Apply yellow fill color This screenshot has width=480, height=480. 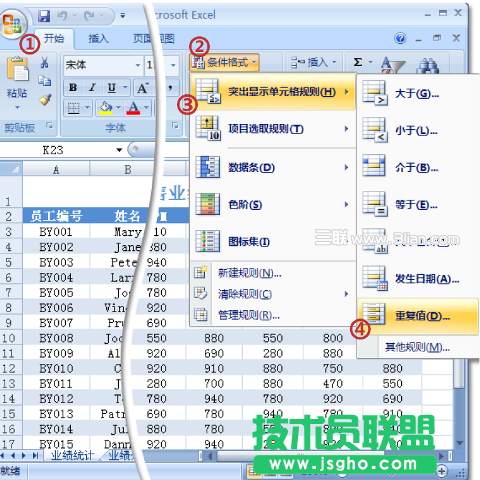(x=106, y=108)
